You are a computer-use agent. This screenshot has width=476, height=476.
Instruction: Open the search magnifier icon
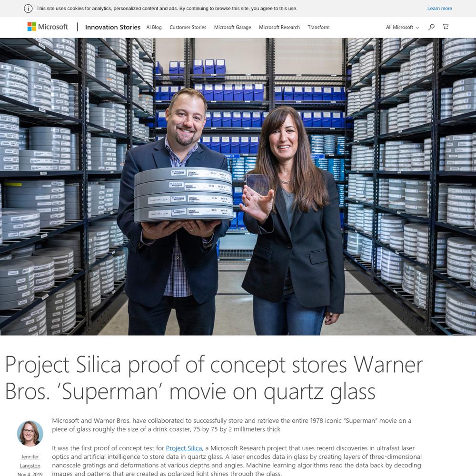click(431, 27)
